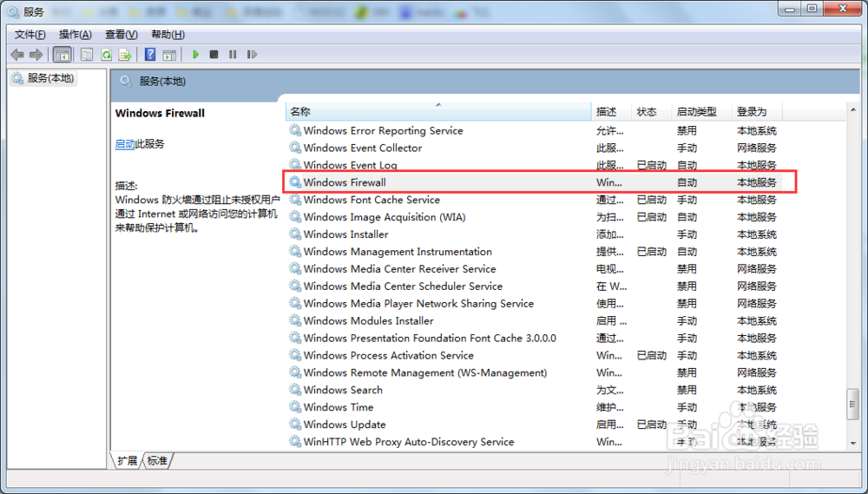Select Windows Media Center Receiver Service name
Screen dimensions: 868x494
pyautogui.click(x=399, y=268)
